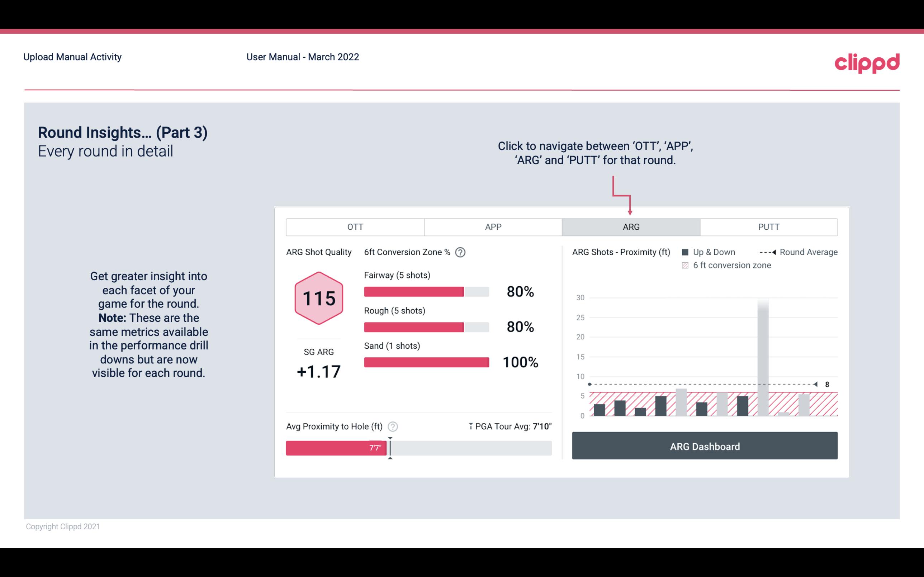Click the ARG Dashboard button

(704, 445)
